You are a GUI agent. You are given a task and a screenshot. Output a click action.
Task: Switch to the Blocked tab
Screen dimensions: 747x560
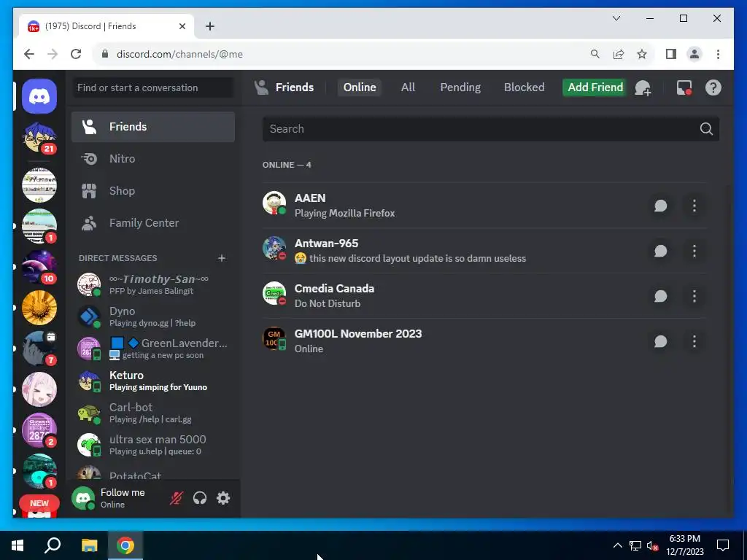[x=524, y=87]
